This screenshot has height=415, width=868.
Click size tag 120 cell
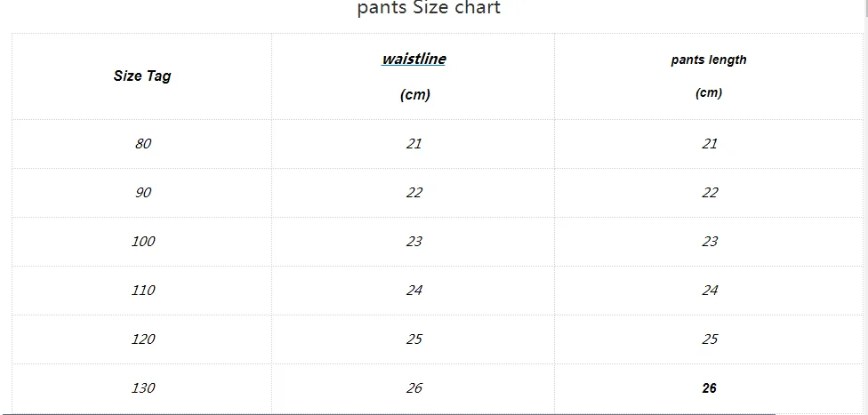pyautogui.click(x=143, y=339)
